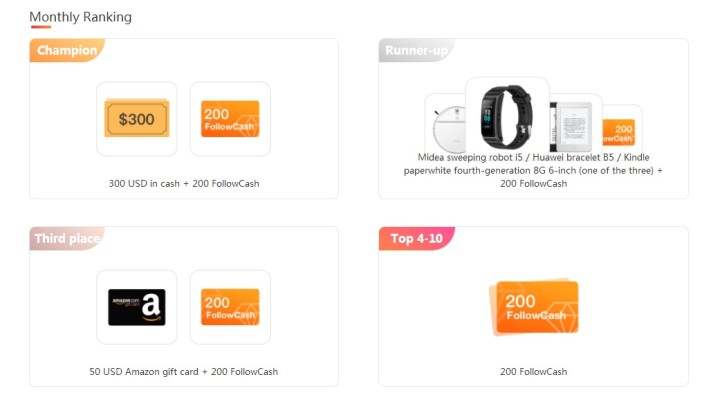This screenshot has height=413, width=720.
Task: Select Third place's 200 FollowCash card
Action: [x=230, y=307]
